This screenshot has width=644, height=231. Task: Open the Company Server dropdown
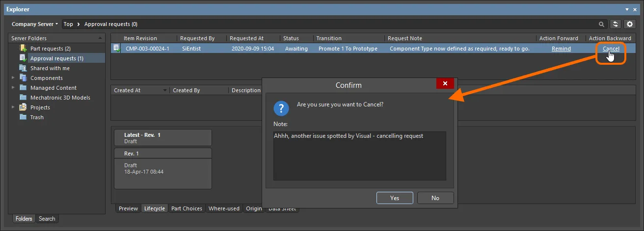(x=34, y=24)
